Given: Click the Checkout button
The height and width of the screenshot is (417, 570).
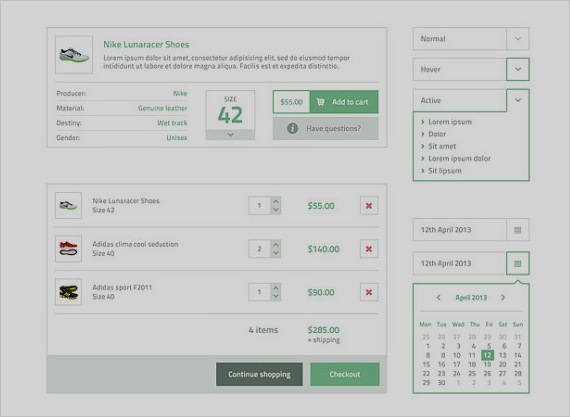Looking at the screenshot, I should click(345, 374).
